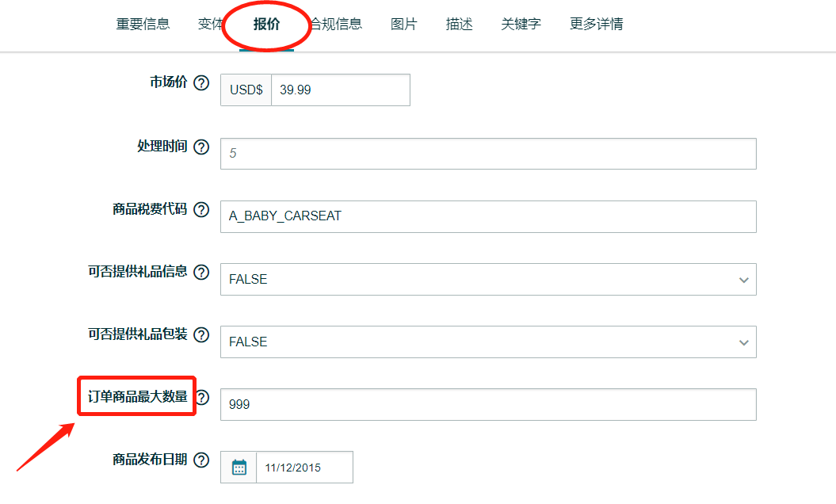Open the calendar date picker icon

point(239,468)
